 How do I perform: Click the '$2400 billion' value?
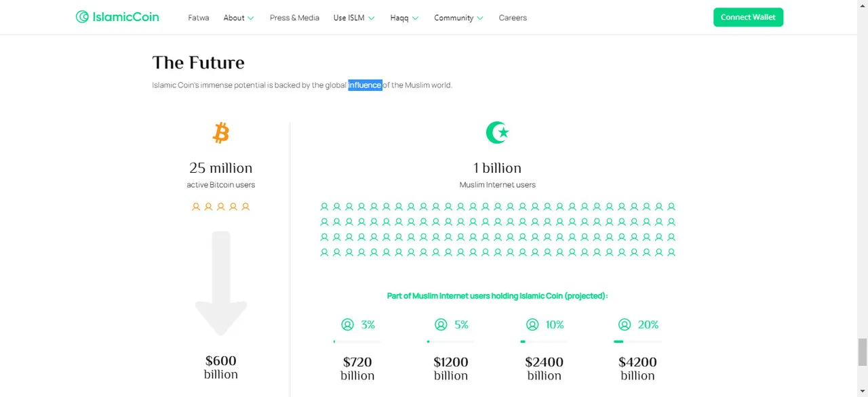click(x=544, y=369)
